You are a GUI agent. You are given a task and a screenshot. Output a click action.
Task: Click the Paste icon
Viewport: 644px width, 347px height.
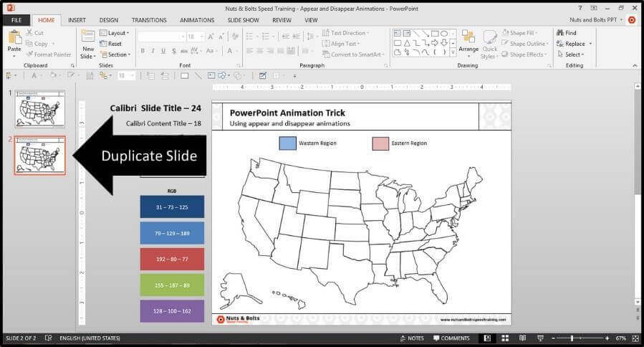click(14, 38)
